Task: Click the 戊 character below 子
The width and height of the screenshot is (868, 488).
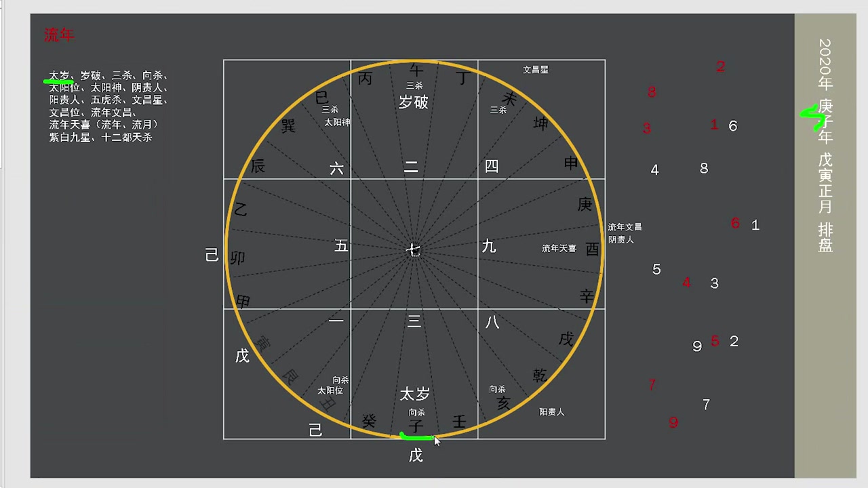Action: 416,455
